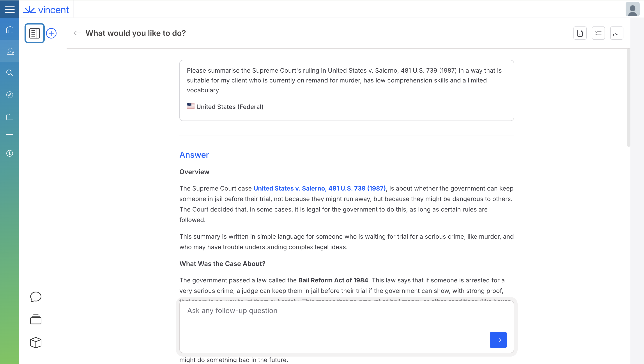644x364 pixels.
Task: Open the hamburger main menu
Action: (x=9, y=9)
